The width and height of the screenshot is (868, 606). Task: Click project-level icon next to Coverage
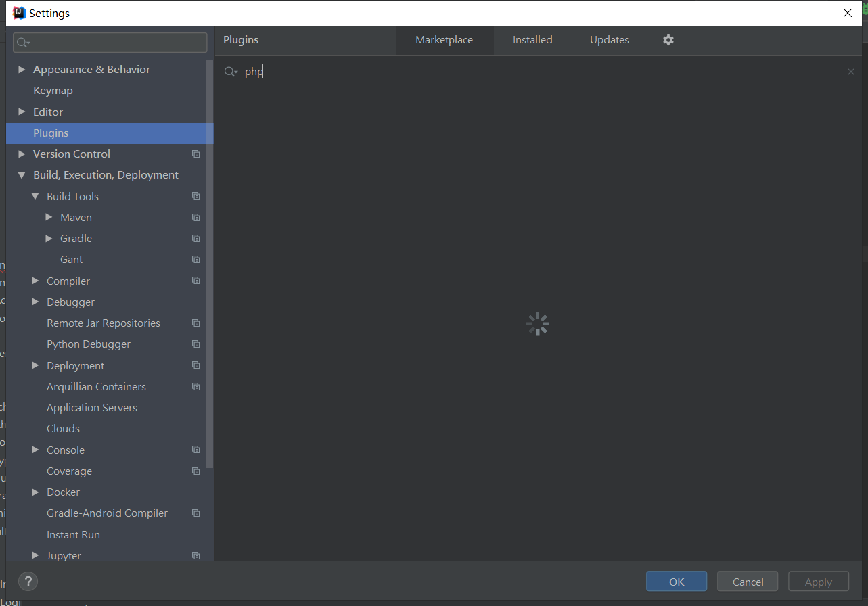click(x=196, y=471)
